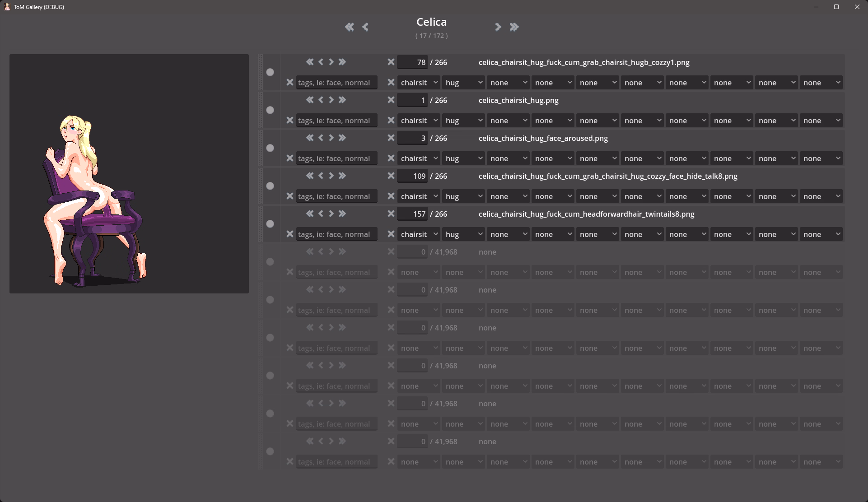This screenshot has height=502, width=868.
Task: Step to previous image in celica_chairsit_hug.png row
Action: [321, 100]
